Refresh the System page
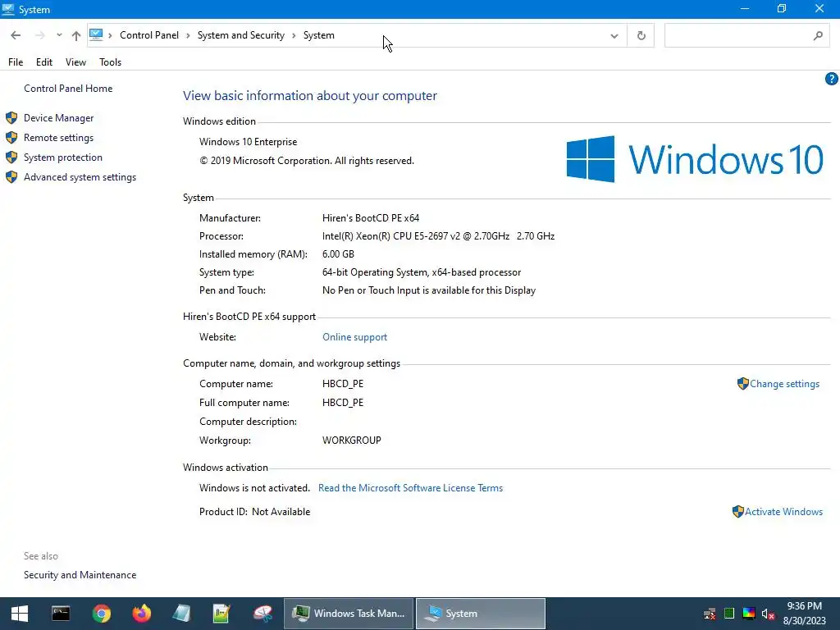 coord(641,36)
